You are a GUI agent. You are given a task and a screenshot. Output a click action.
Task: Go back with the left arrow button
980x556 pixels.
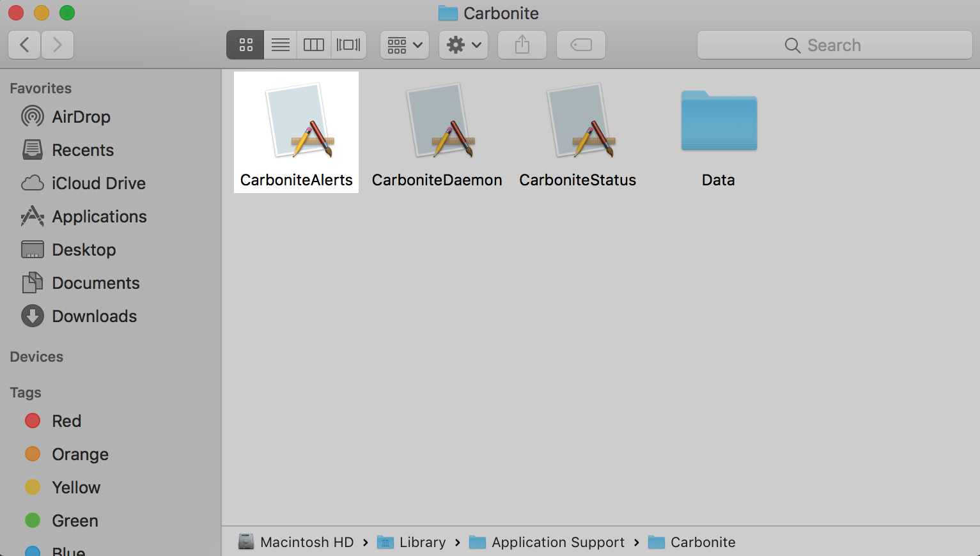tap(25, 45)
